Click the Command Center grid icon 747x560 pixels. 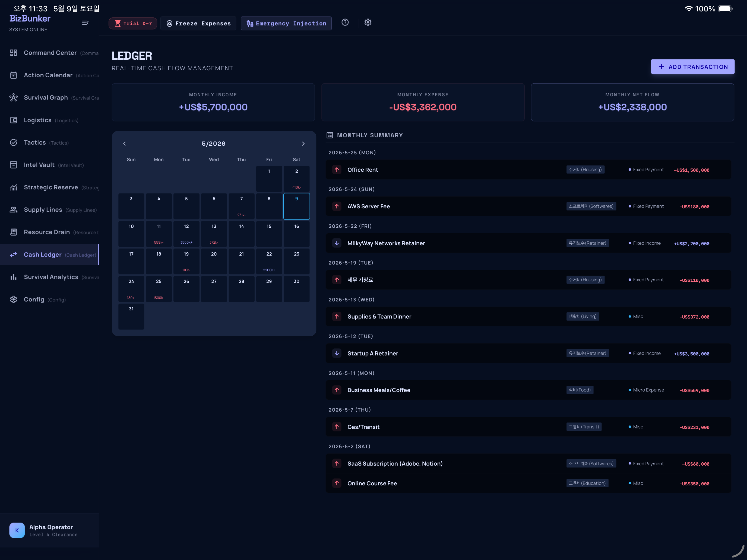[x=14, y=53]
